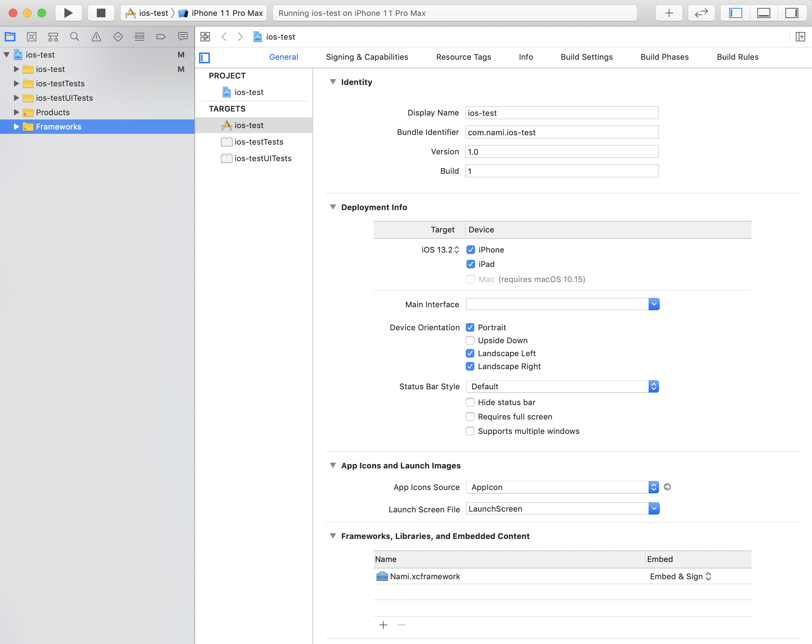Enable Upside Down orientation
This screenshot has width=812, height=644.
470,340
